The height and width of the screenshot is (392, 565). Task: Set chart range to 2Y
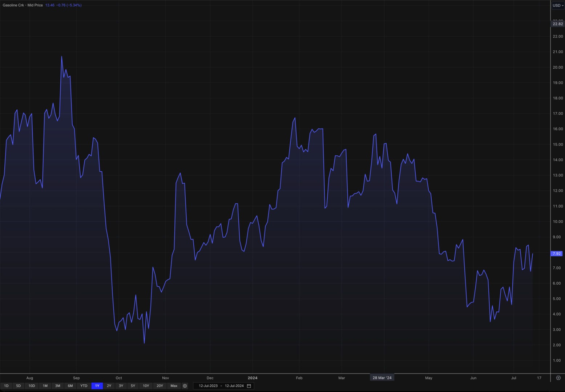pos(109,386)
